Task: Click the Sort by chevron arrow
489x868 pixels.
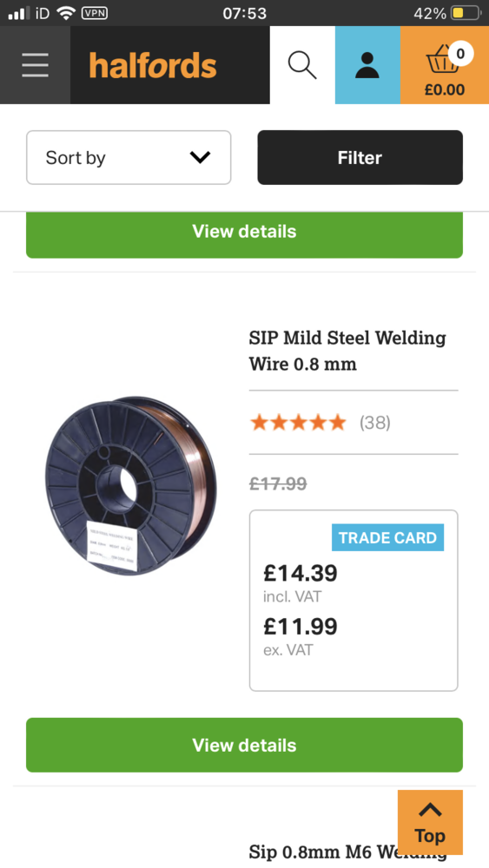Action: click(200, 158)
